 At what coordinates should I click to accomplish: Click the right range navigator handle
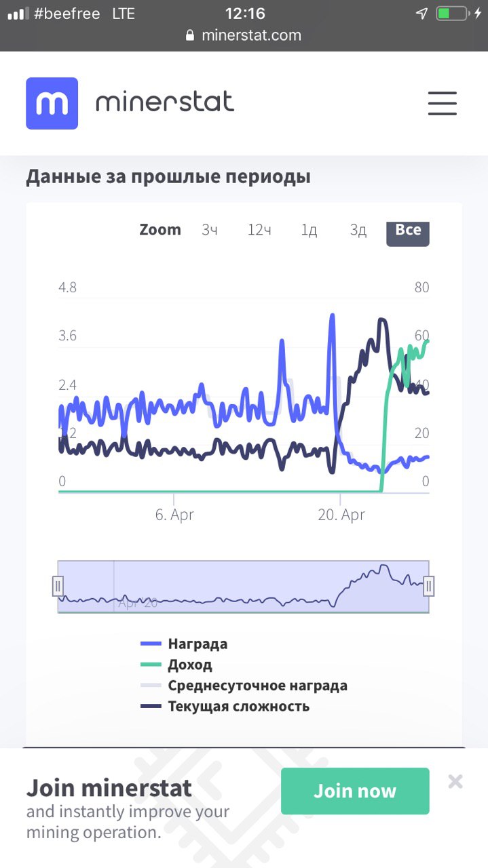(x=429, y=586)
